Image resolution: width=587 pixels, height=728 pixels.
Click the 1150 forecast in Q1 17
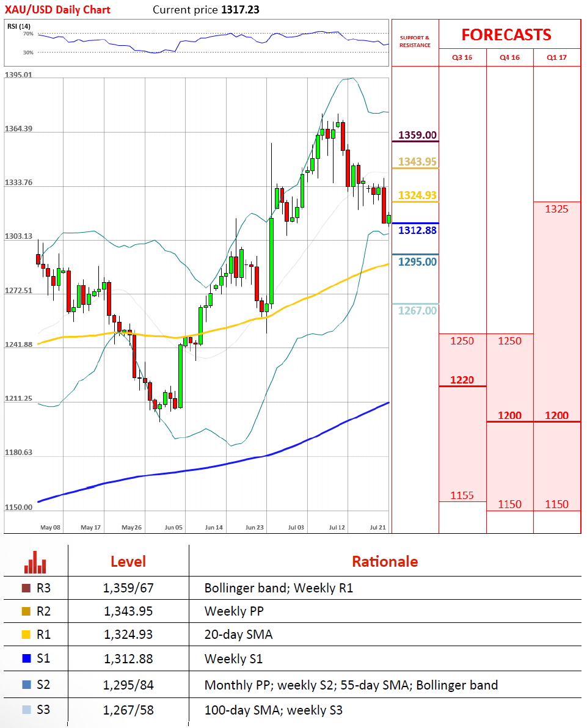coord(556,504)
